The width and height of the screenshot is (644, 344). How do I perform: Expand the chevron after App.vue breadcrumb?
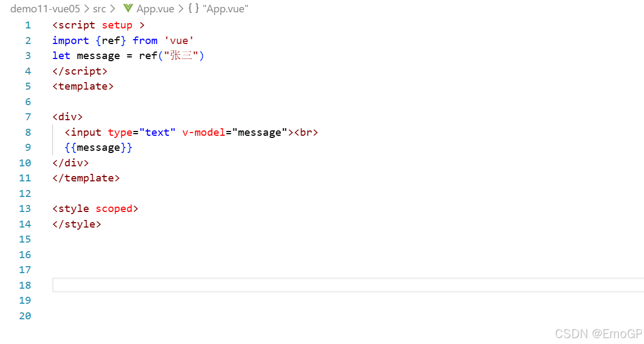pos(181,9)
